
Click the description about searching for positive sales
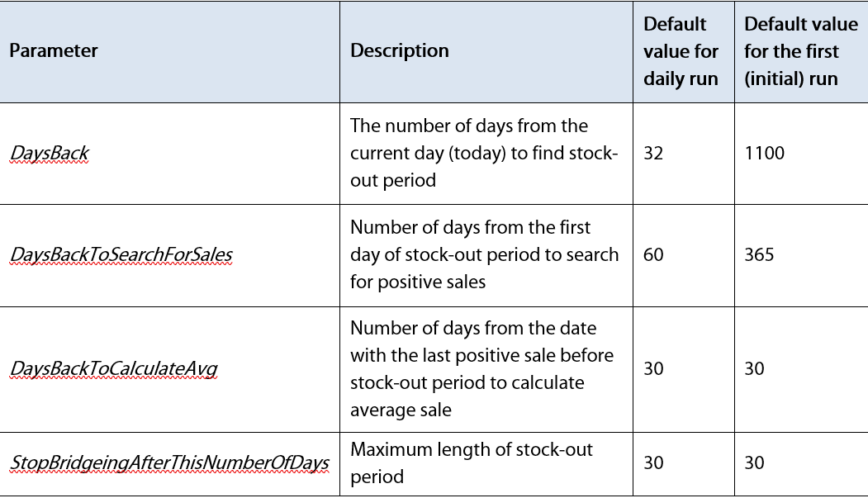click(484, 255)
